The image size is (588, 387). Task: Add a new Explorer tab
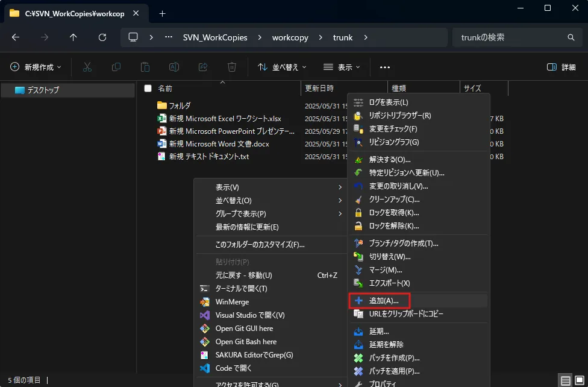coord(162,13)
